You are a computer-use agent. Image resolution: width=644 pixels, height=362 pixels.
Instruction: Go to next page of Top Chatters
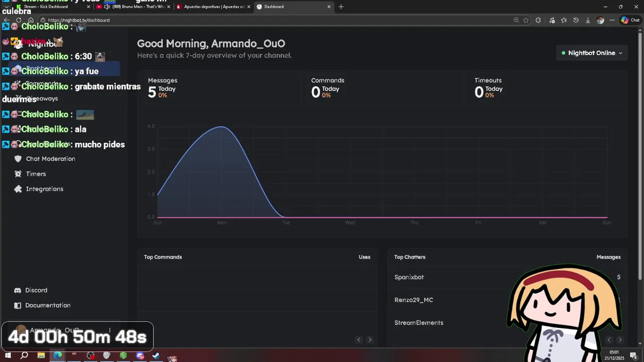[x=620, y=340]
